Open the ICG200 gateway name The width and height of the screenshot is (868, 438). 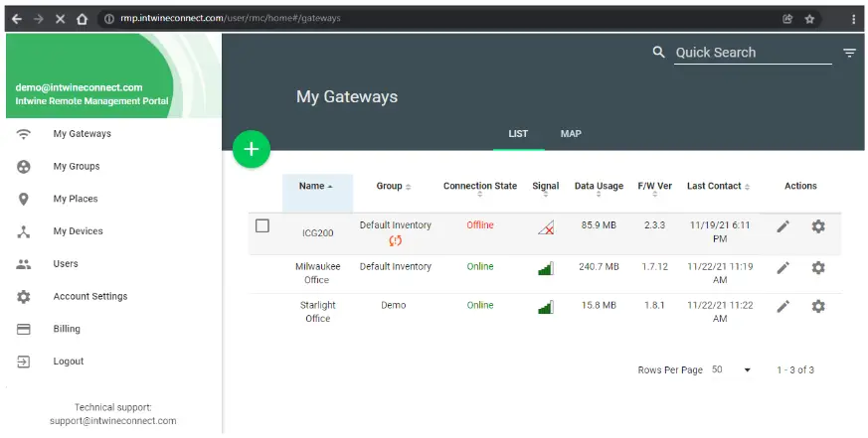(x=318, y=232)
